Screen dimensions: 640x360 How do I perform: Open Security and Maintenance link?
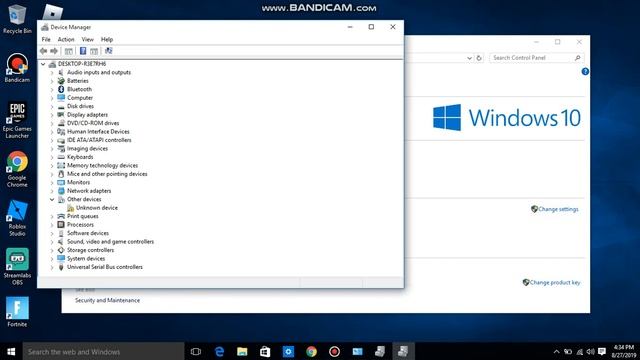coord(107,300)
